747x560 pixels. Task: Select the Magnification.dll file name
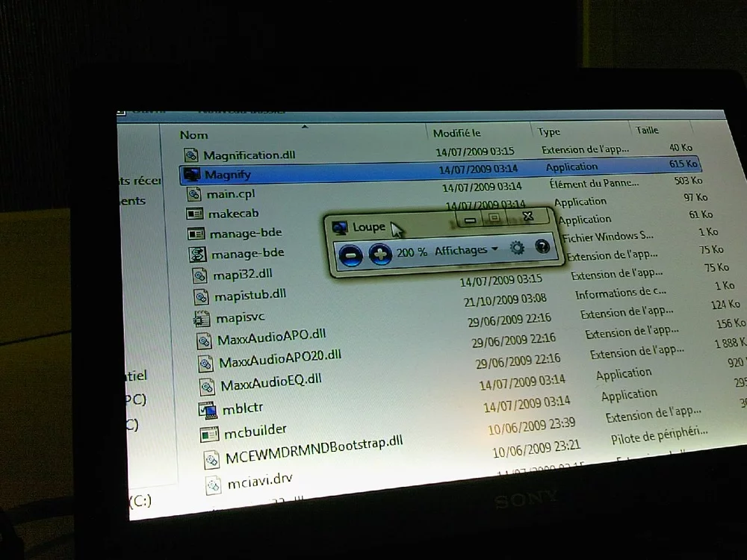pos(249,155)
